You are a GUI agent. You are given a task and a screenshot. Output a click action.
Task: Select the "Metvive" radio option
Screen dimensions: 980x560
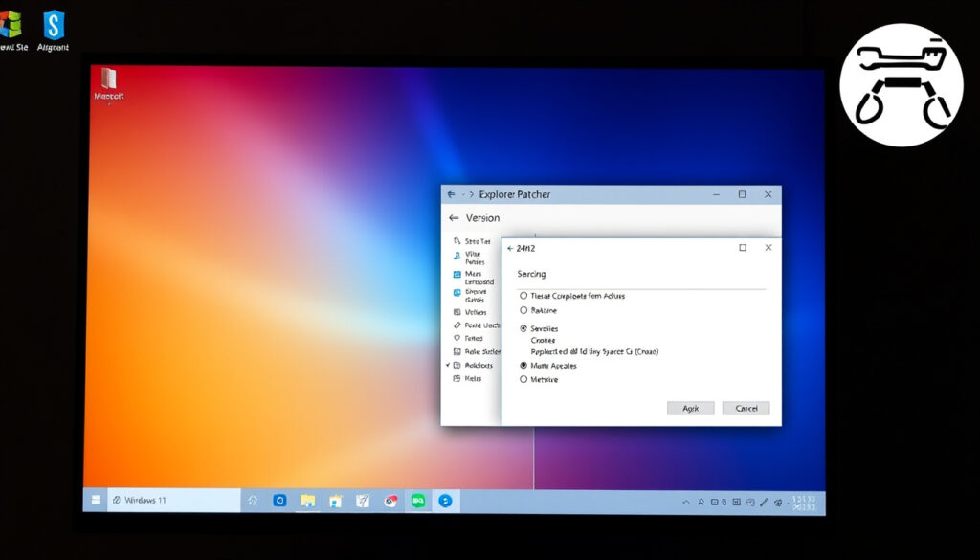523,379
